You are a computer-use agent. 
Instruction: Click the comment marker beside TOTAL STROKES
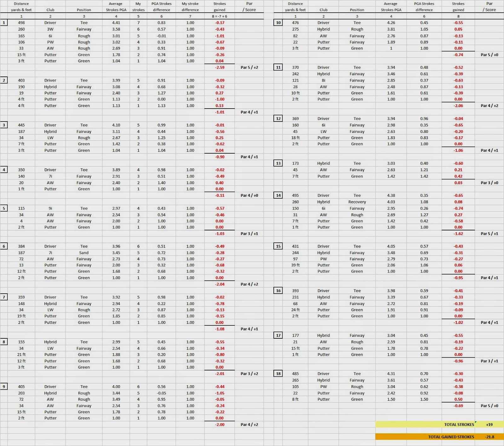[x=476, y=423]
